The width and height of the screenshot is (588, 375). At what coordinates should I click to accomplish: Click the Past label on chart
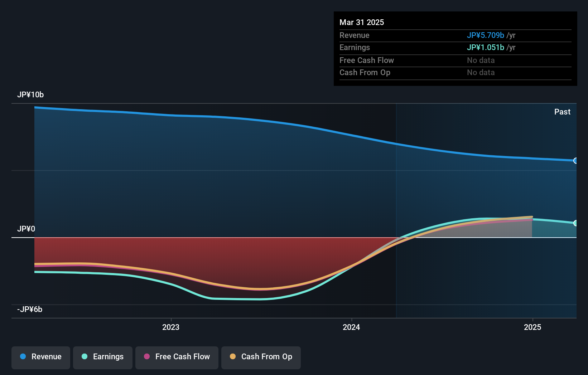[562, 112]
